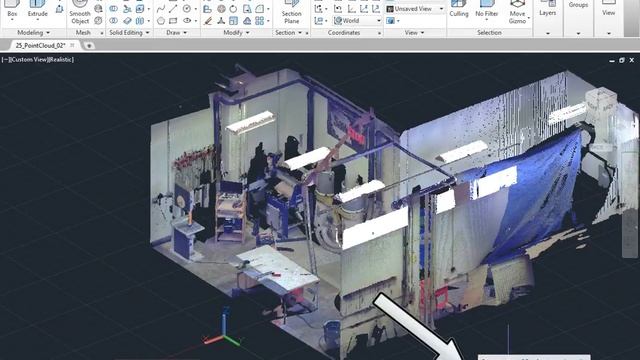Select the Box modeling tool
This screenshot has height=360, width=640.
tap(12, 9)
